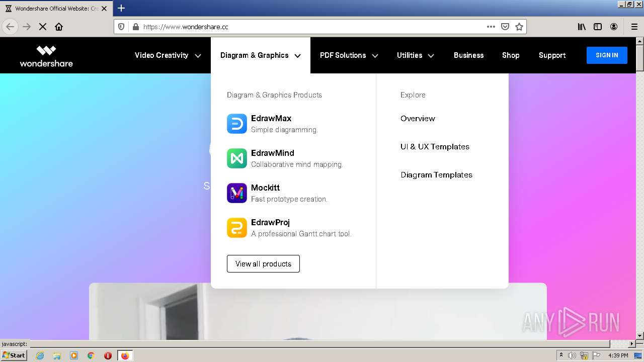644x362 pixels.
Task: Open Mockitt product icon
Action: pyautogui.click(x=236, y=193)
